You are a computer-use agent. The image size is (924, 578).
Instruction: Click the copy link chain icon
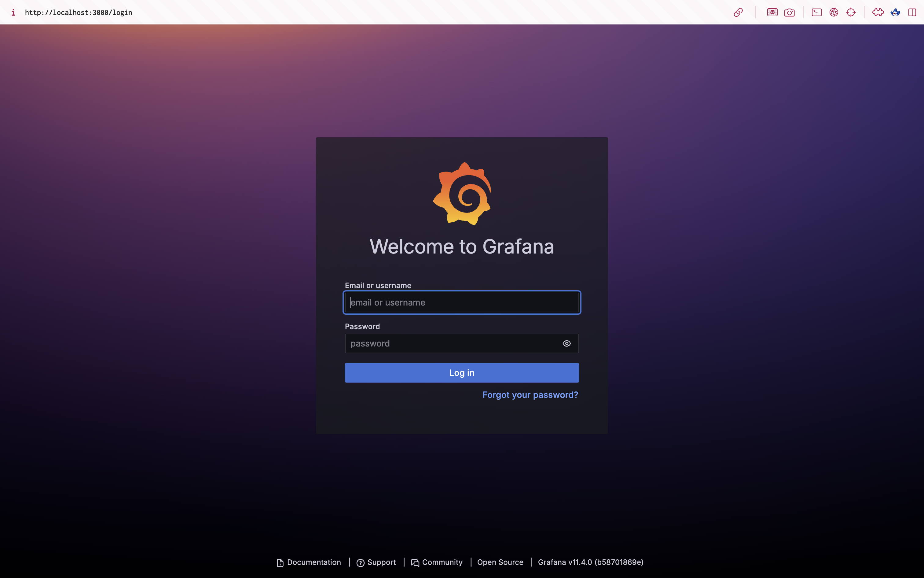[x=738, y=12]
